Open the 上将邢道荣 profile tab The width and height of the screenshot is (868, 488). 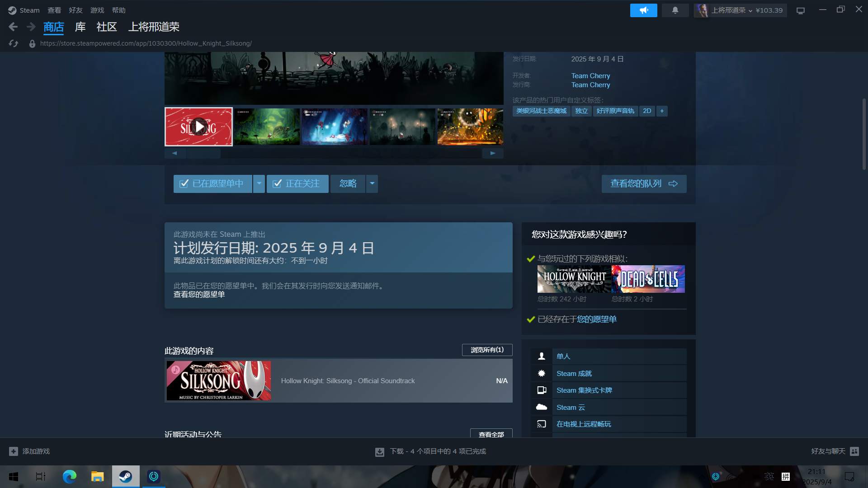click(x=154, y=27)
